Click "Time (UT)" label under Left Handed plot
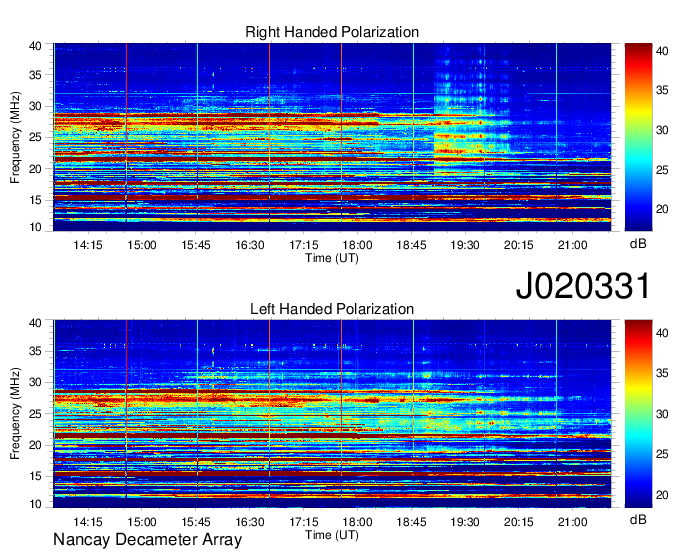Image resolution: width=680 pixels, height=552 pixels. [x=332, y=535]
